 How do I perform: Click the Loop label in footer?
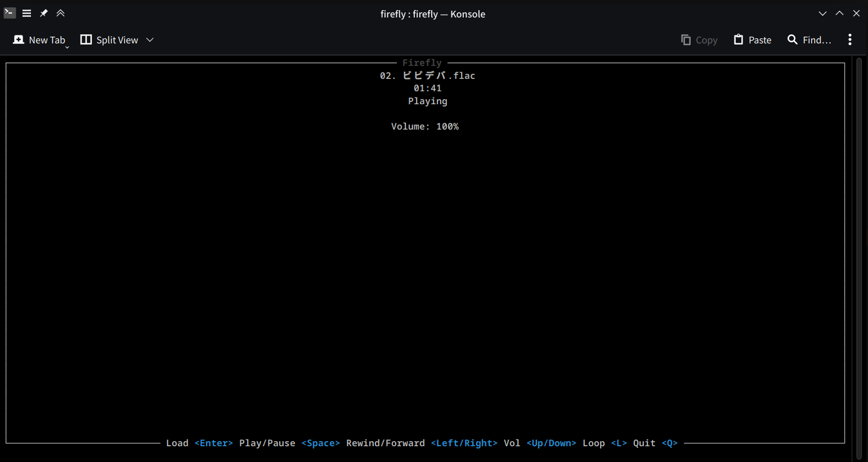click(594, 443)
